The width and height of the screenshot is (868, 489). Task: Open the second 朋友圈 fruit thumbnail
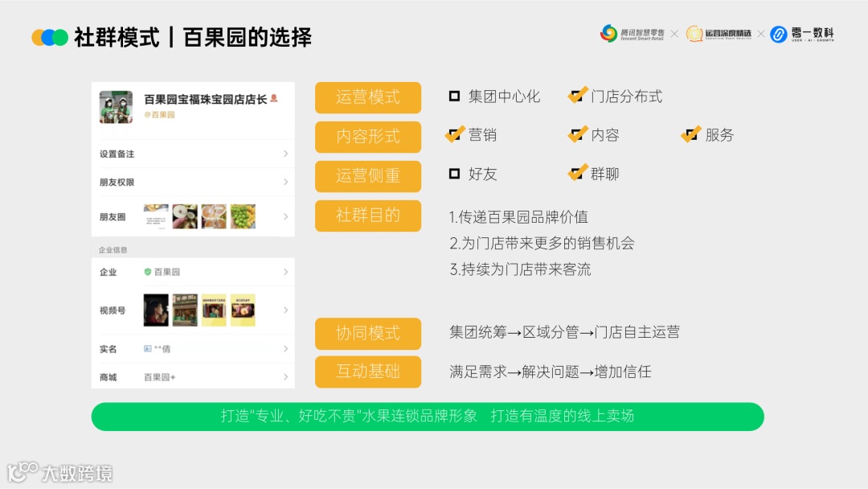[185, 216]
